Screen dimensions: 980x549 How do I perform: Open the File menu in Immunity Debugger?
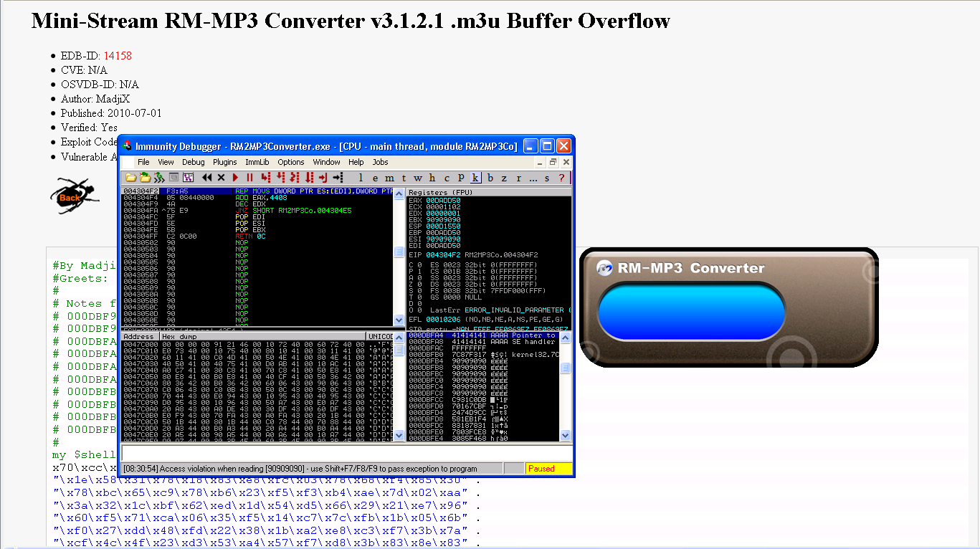[x=143, y=162]
